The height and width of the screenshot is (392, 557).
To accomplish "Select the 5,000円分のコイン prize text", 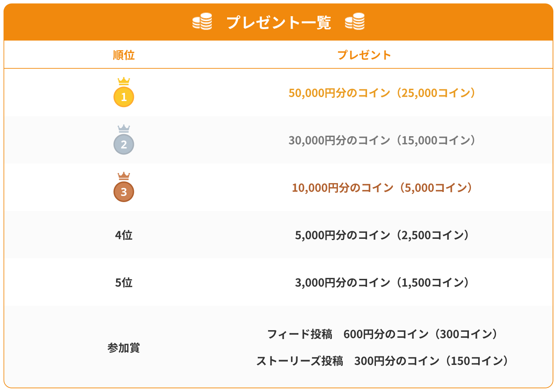I will 382,235.
